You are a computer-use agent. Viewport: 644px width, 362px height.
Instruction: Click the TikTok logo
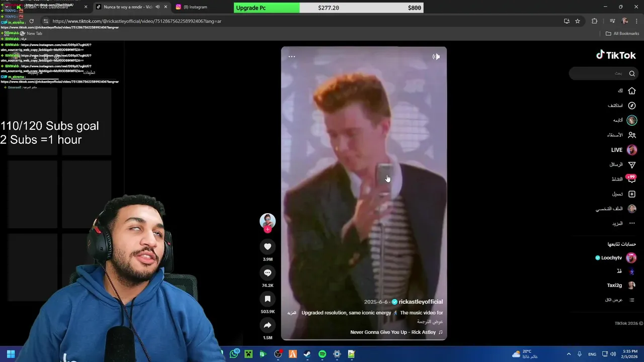(616, 55)
